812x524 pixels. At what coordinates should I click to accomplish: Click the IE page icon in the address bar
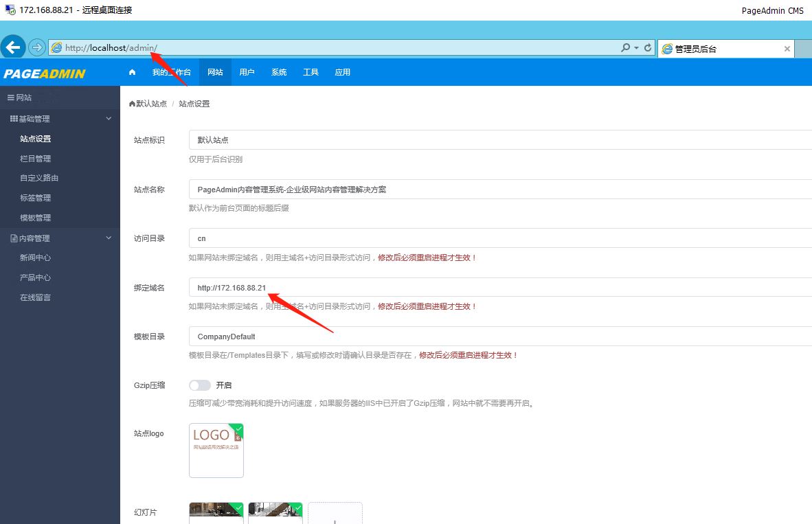pos(56,47)
